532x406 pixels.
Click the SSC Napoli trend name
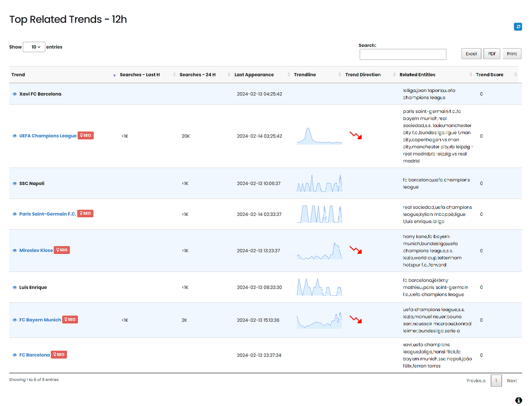tap(32, 184)
